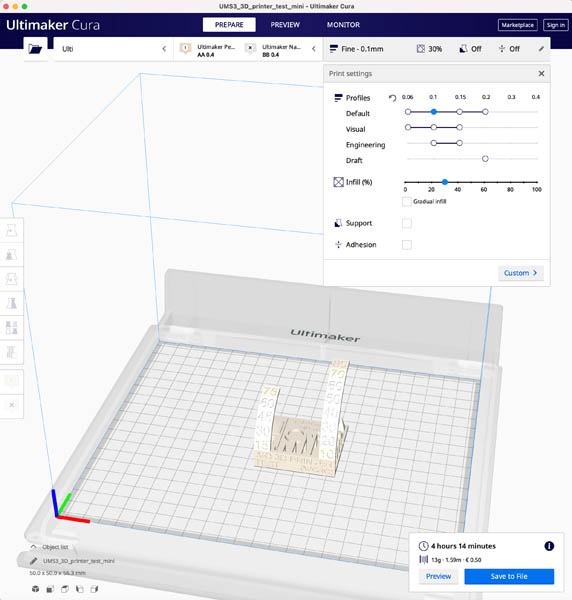Open extruder 1 Ultimaker AA 0.4 configuration
Image resolution: width=572 pixels, height=600 pixels.
[x=209, y=50]
